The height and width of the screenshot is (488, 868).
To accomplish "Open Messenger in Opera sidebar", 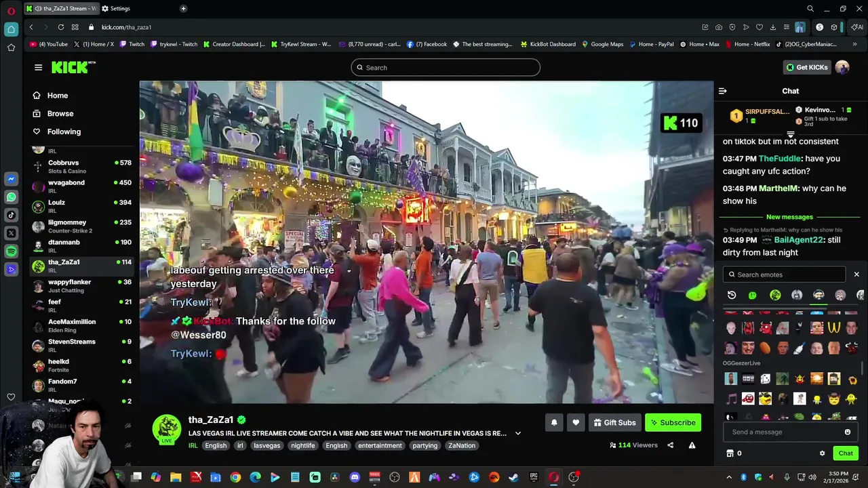I will click(x=11, y=179).
